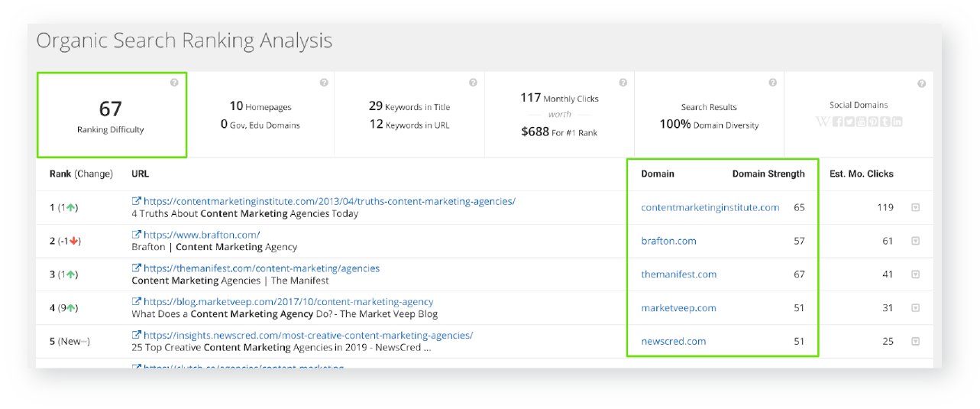Sort by Est. Mo. Clicks column header
This screenshot has height=409, width=980.
coord(861,174)
